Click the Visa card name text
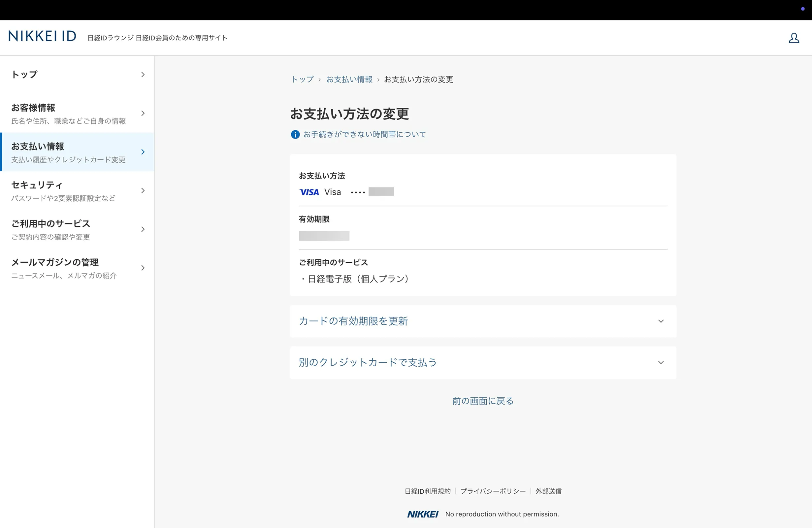Screen dimensions: 812x528 333,192
